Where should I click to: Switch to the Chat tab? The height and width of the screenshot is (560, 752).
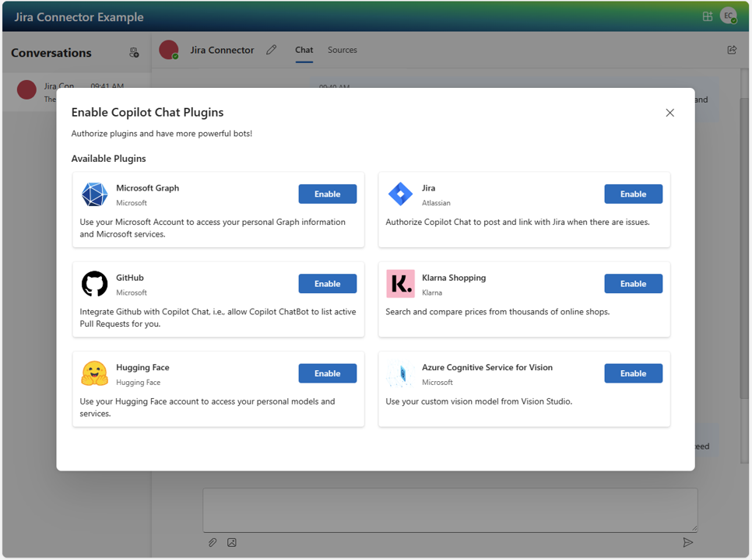pyautogui.click(x=304, y=50)
